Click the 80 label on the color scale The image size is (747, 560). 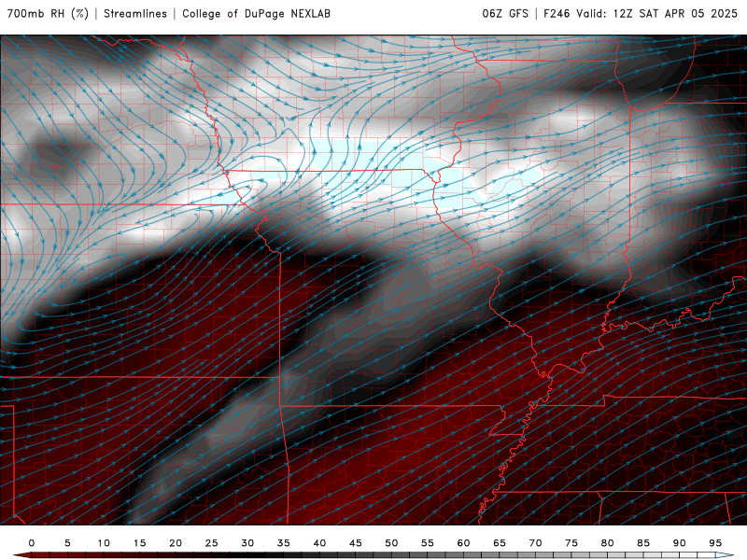click(x=608, y=543)
